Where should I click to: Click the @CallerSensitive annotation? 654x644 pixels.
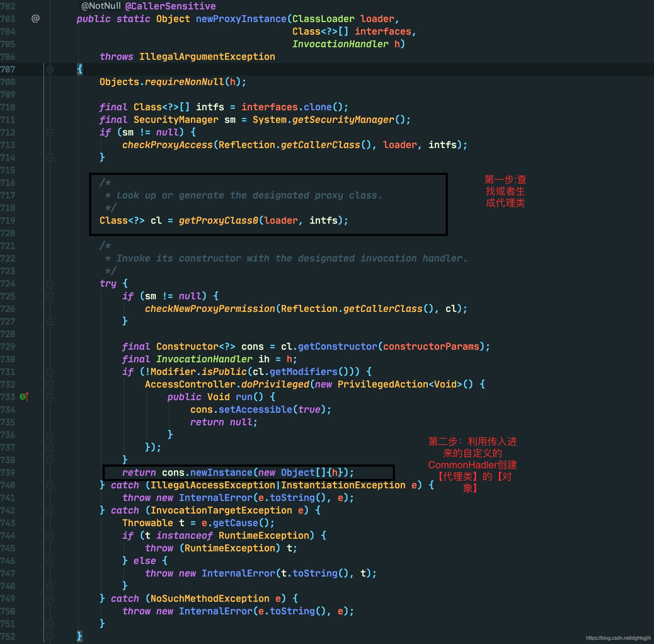(170, 6)
